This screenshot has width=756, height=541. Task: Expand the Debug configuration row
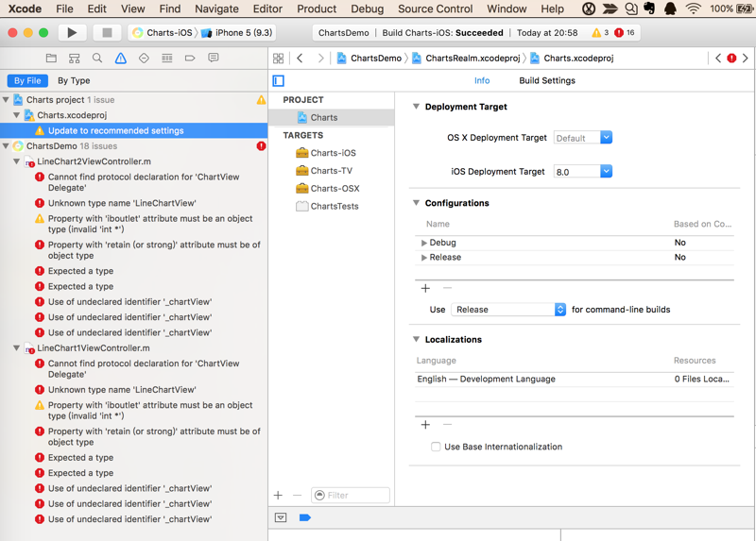[x=423, y=243]
